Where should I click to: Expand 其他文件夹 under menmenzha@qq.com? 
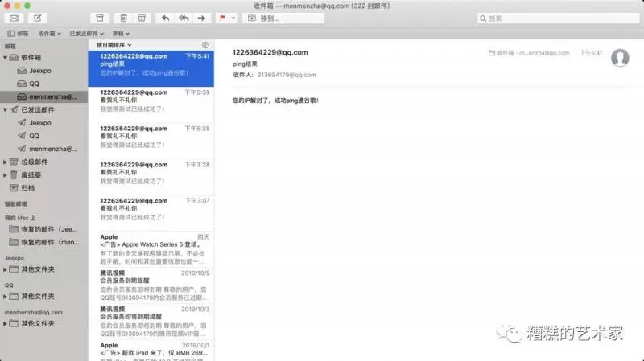pyautogui.click(x=5, y=324)
